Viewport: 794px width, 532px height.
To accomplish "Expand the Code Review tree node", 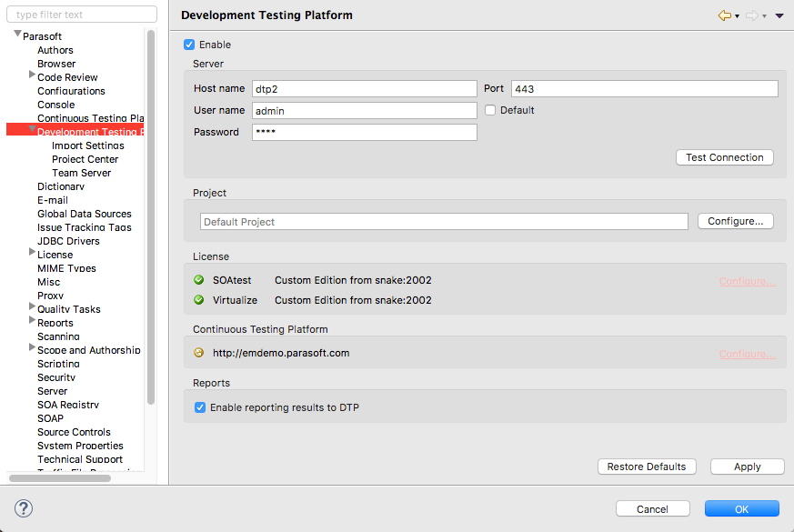I will (32, 75).
